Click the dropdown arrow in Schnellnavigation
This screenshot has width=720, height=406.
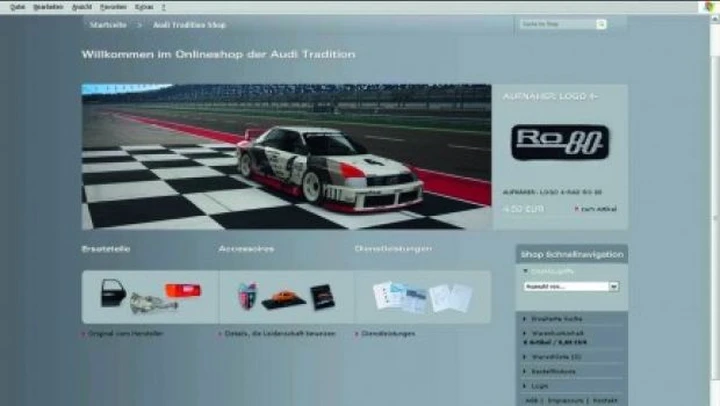tap(614, 287)
